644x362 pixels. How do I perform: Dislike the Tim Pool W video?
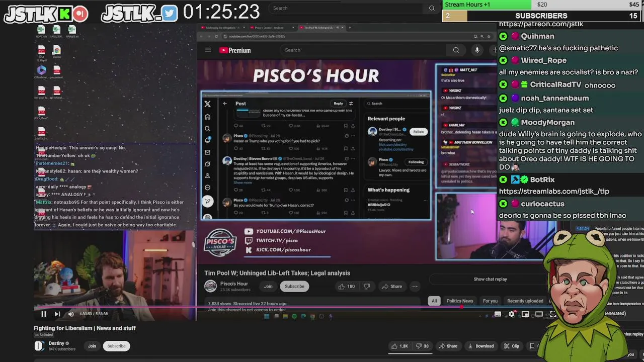367,287
